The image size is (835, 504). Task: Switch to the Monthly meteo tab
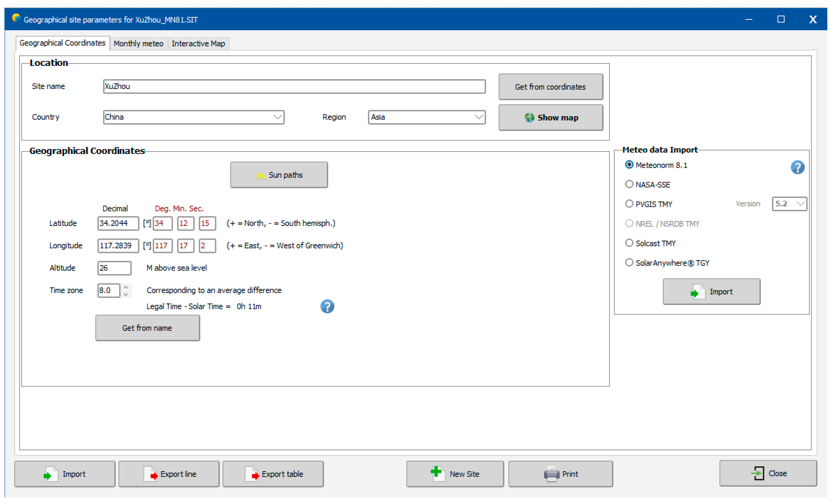point(138,44)
